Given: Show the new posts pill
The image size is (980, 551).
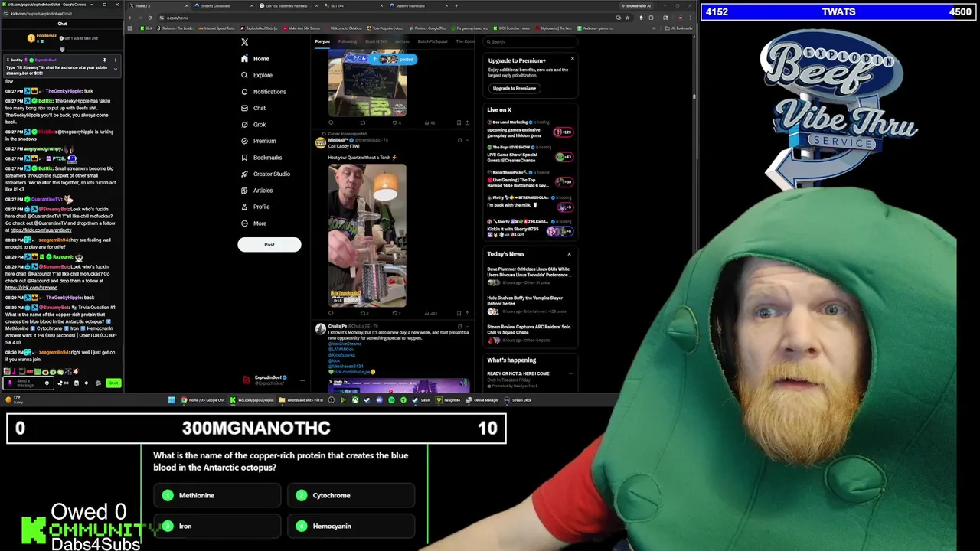Looking at the screenshot, I should tap(394, 59).
